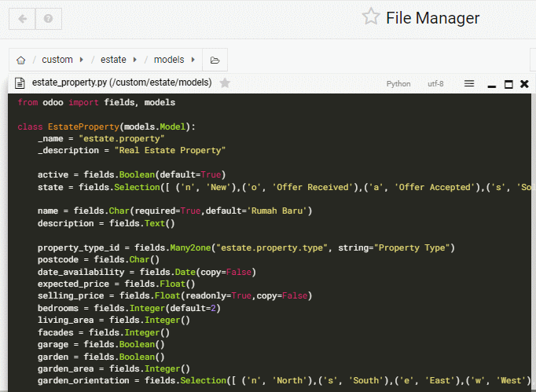This screenshot has height=392, width=536.
Task: Open the help question mark button
Action: [x=49, y=19]
